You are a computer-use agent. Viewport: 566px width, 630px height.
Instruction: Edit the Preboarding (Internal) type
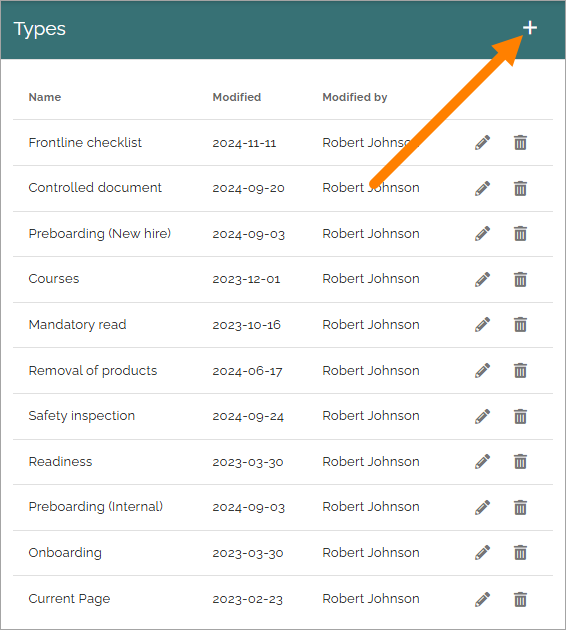pyautogui.click(x=482, y=507)
